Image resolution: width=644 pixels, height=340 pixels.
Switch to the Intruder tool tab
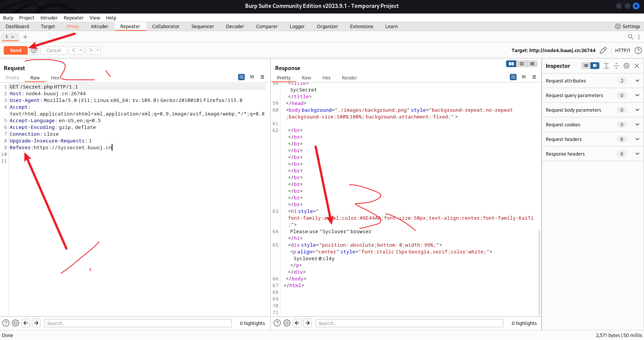coord(100,26)
